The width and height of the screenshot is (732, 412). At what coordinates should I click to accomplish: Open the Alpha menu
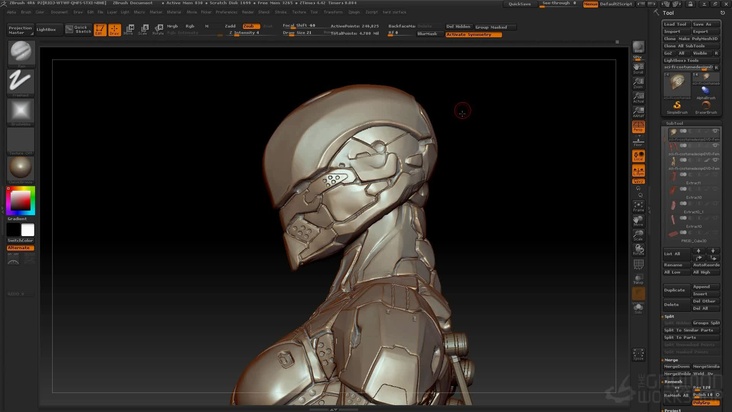[11, 12]
